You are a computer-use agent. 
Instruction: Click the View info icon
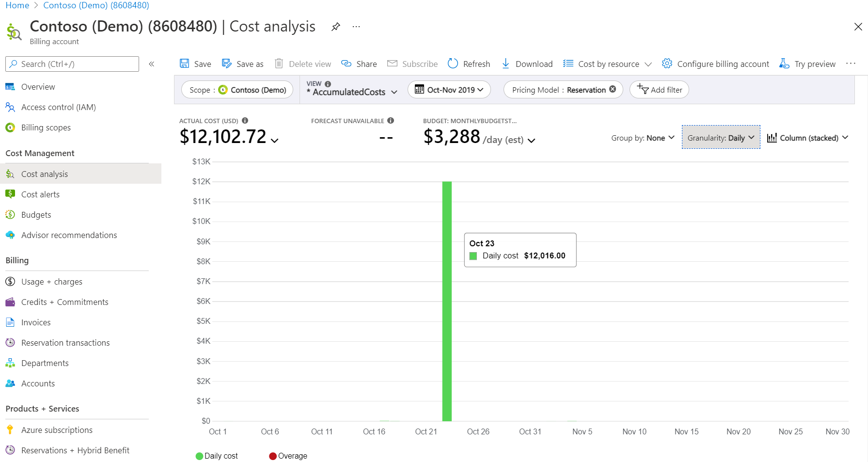328,84
